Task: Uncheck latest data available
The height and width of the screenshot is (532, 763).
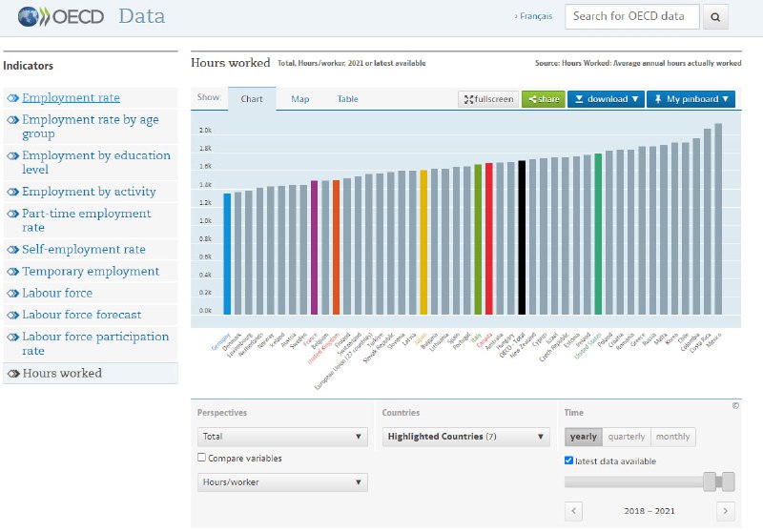Action: (x=569, y=461)
